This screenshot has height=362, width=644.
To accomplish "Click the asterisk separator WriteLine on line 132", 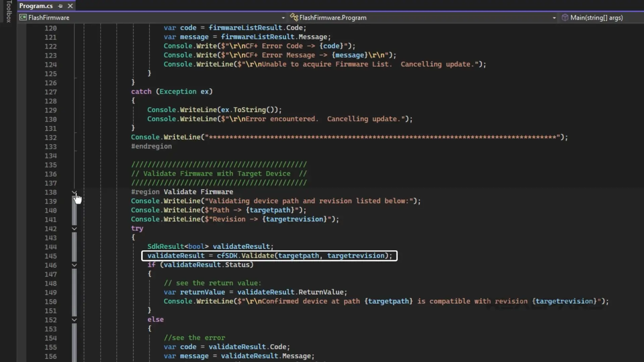I will click(x=349, y=137).
